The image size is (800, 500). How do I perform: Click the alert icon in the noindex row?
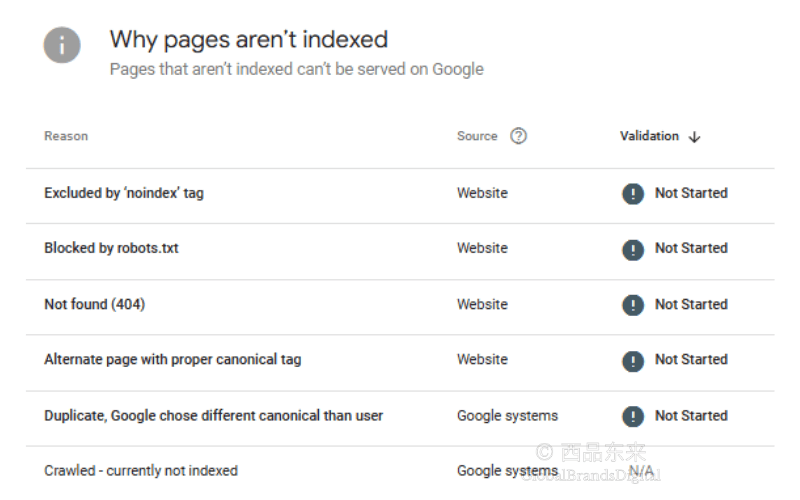tap(633, 193)
